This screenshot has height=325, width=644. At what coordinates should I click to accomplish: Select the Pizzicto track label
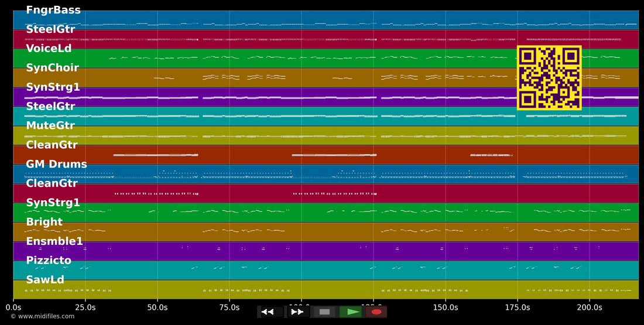[x=49, y=261]
